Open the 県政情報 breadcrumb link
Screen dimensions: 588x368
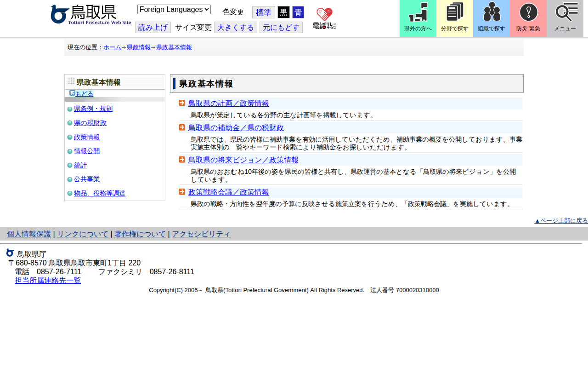point(138,47)
